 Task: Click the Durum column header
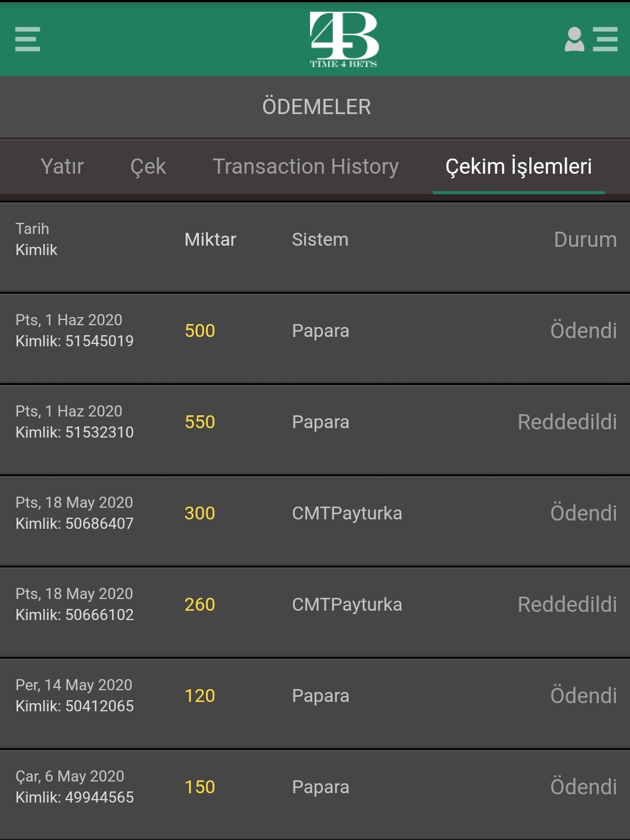tap(585, 240)
